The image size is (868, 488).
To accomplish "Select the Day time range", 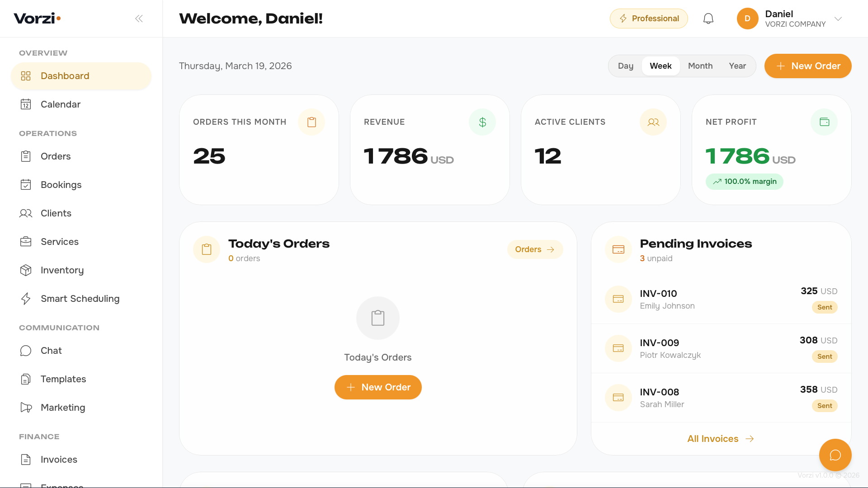I will [626, 66].
